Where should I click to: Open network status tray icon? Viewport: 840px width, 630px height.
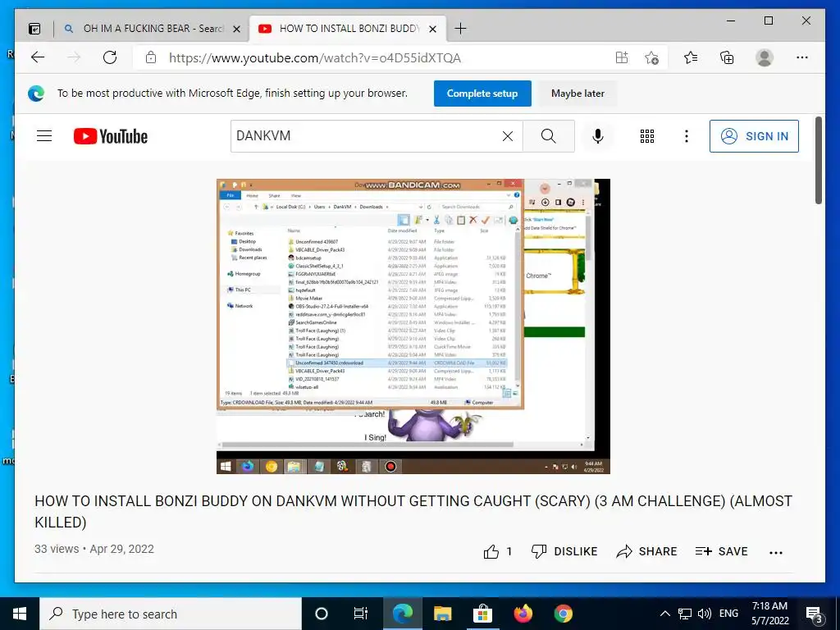point(685,614)
